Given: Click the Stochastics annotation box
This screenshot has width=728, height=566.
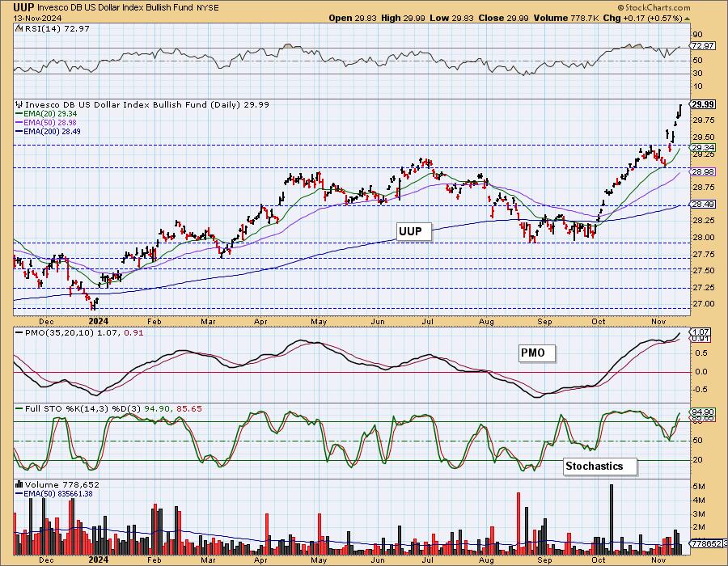Looking at the screenshot, I should point(599,466).
